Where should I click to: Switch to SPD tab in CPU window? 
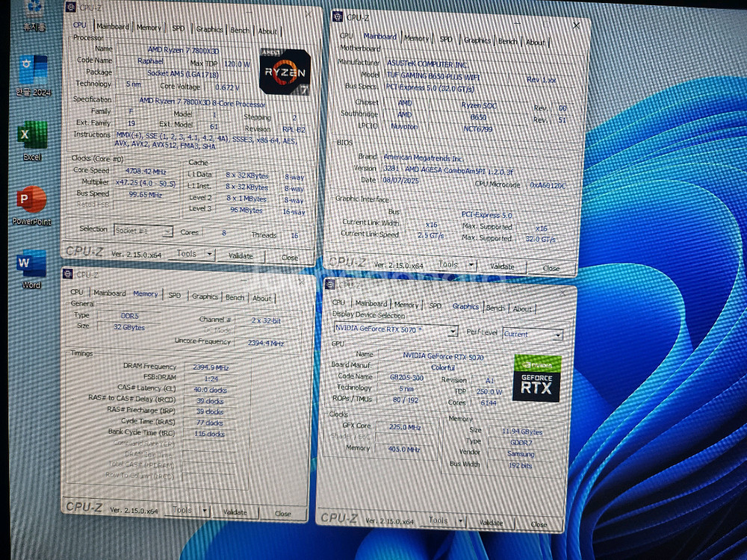179,28
